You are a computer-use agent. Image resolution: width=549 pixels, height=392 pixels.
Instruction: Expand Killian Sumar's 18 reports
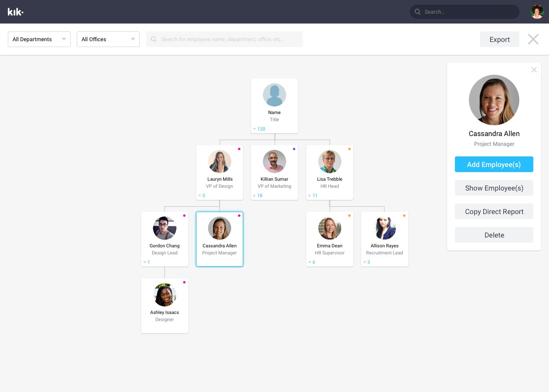[x=258, y=196]
